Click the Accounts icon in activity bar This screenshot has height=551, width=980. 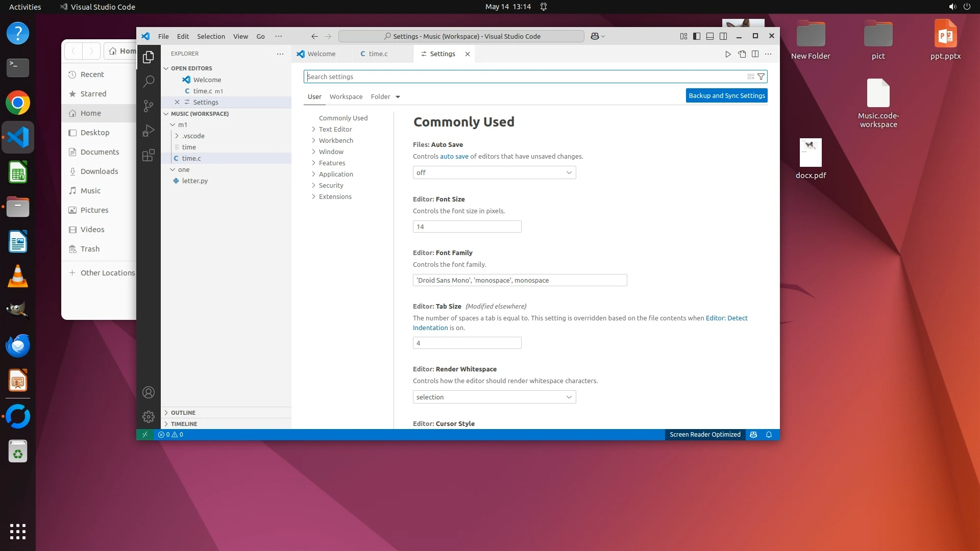pos(149,392)
